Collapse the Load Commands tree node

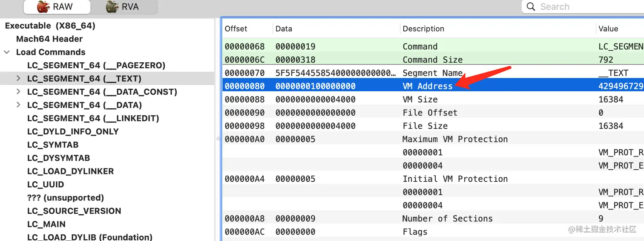(7, 52)
